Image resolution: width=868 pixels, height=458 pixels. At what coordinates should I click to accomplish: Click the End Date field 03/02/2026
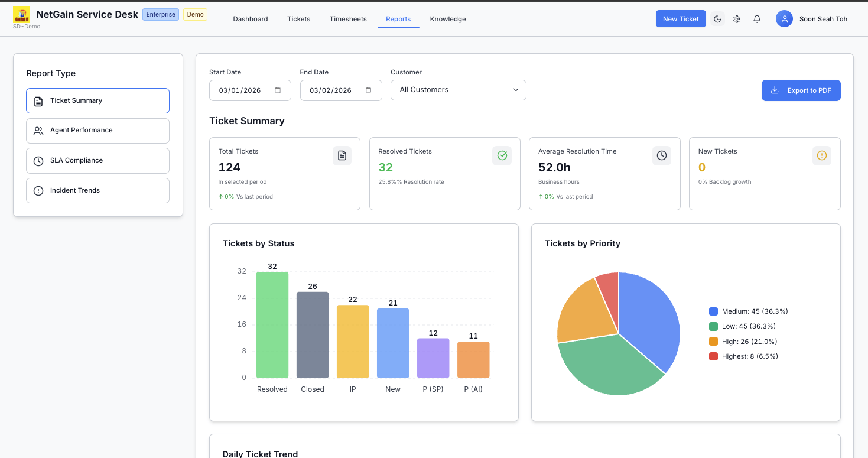pos(341,90)
